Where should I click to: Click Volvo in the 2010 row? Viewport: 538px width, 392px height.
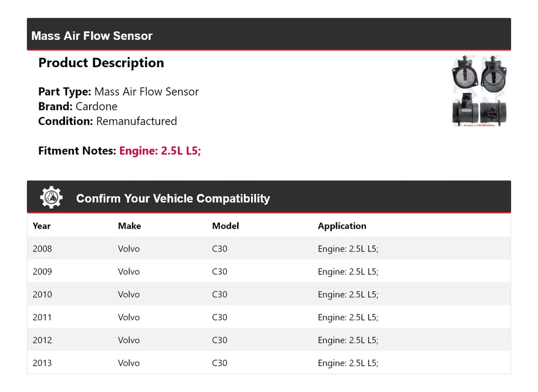click(129, 295)
